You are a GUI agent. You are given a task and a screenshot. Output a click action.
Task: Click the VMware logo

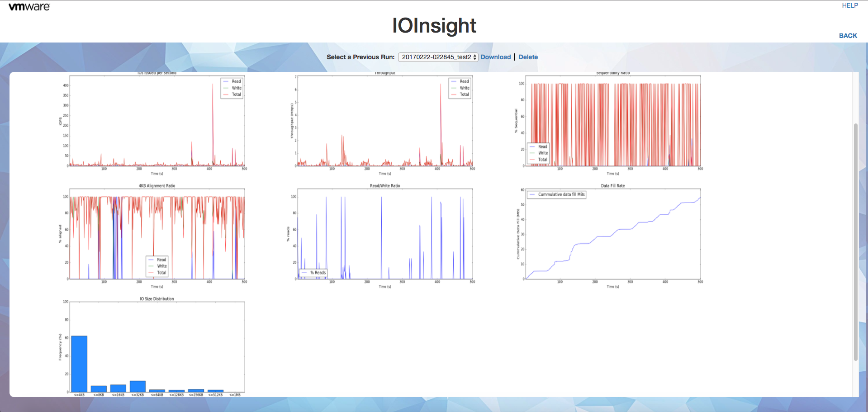tap(29, 7)
